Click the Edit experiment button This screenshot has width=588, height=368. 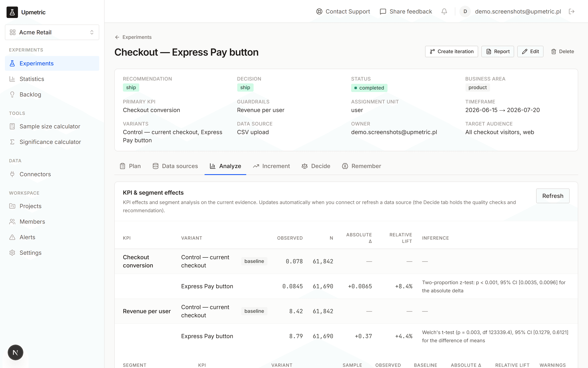tap(530, 51)
